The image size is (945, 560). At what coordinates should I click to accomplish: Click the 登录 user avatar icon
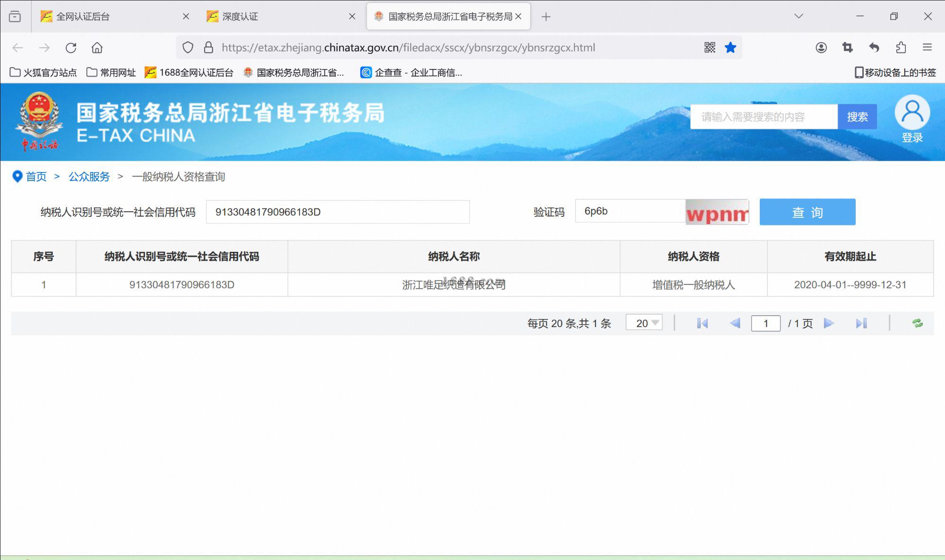click(x=912, y=113)
